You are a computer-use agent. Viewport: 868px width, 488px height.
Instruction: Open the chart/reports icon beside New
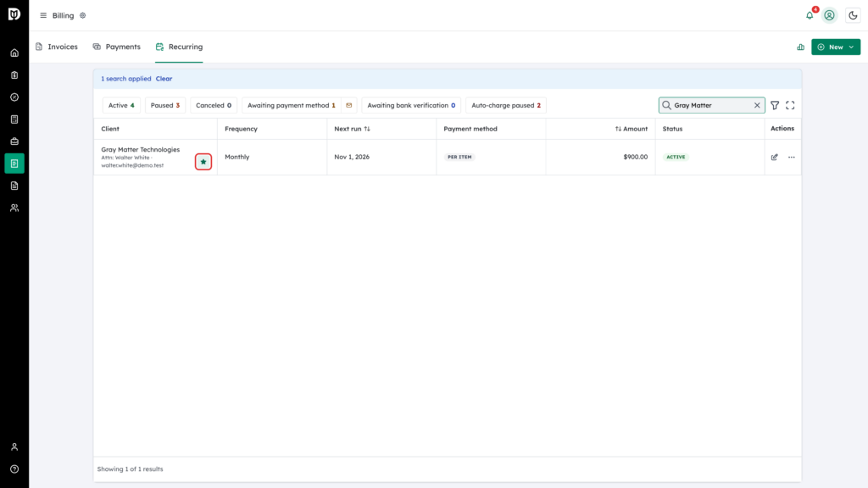coord(800,47)
